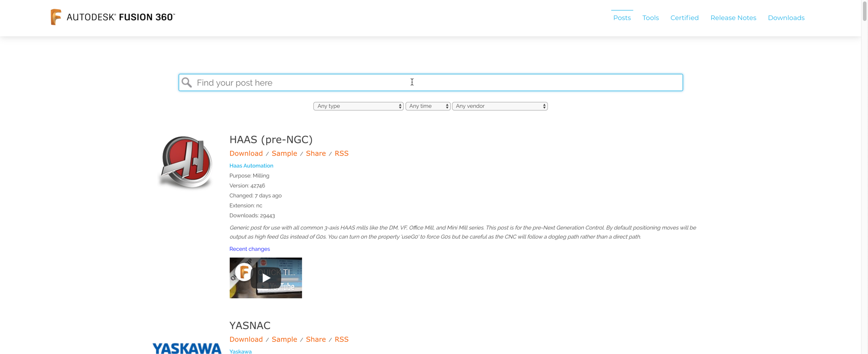Open the 'Any vendor' dropdown
This screenshot has height=354, width=868.
[x=500, y=106]
